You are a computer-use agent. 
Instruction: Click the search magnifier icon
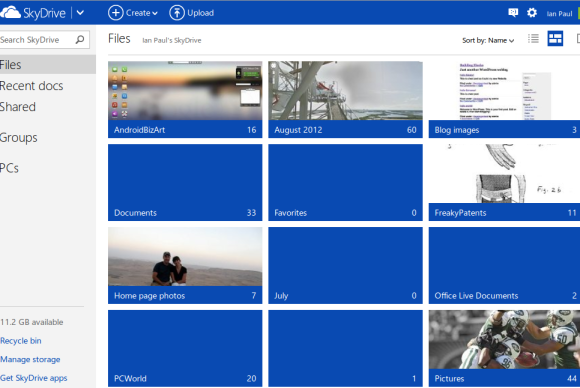tap(80, 40)
